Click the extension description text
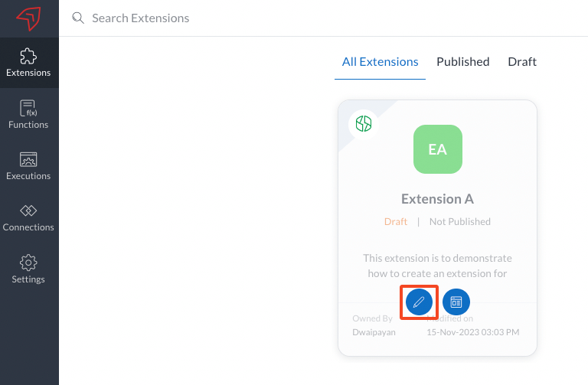The width and height of the screenshot is (588, 385). click(437, 266)
